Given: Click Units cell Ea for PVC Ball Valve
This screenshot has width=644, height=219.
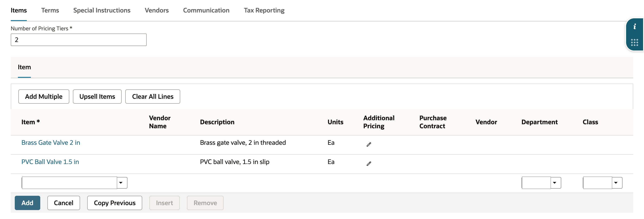Looking at the screenshot, I should coord(331,162).
